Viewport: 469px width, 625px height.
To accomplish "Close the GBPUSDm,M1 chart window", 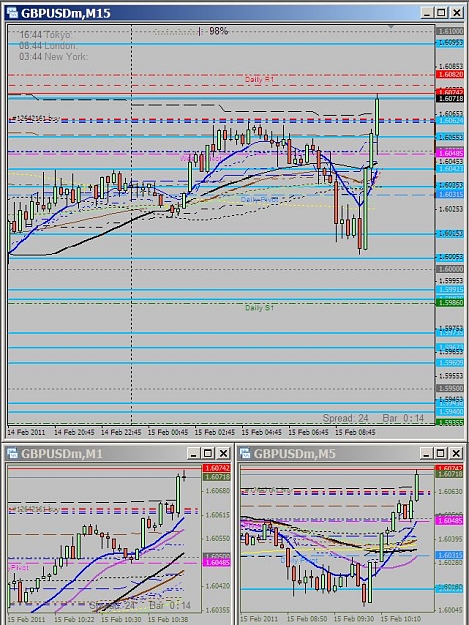I will (223, 453).
